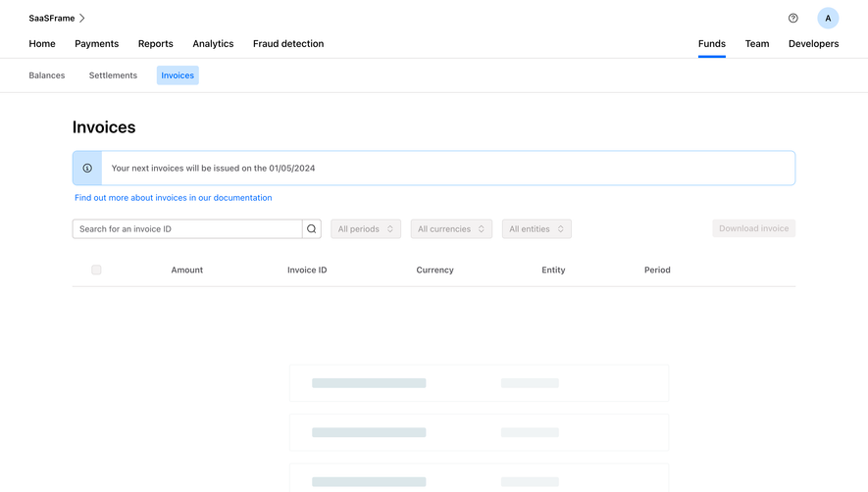The width and height of the screenshot is (868, 492).
Task: Click the Invoices page heading
Action: pos(104,127)
